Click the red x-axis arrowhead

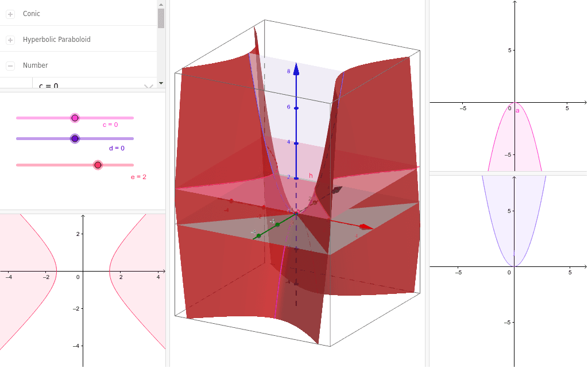366,227
